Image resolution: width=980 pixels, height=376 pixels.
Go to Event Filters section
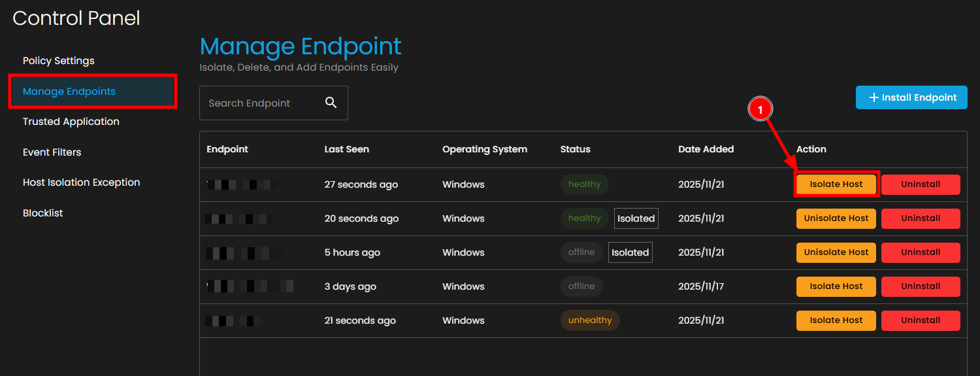tap(52, 152)
